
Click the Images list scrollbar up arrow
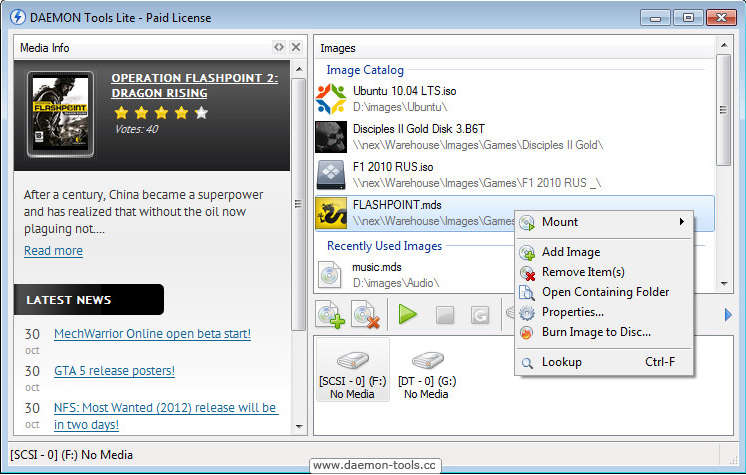724,45
